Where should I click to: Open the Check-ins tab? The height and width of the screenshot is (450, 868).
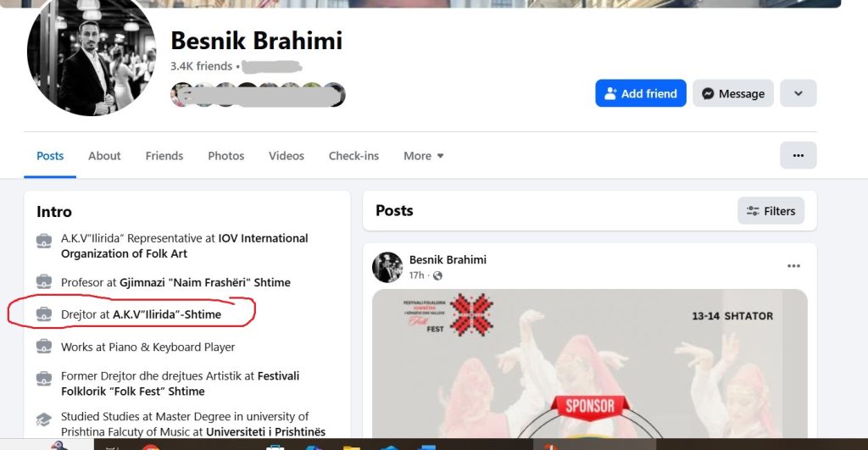click(353, 156)
